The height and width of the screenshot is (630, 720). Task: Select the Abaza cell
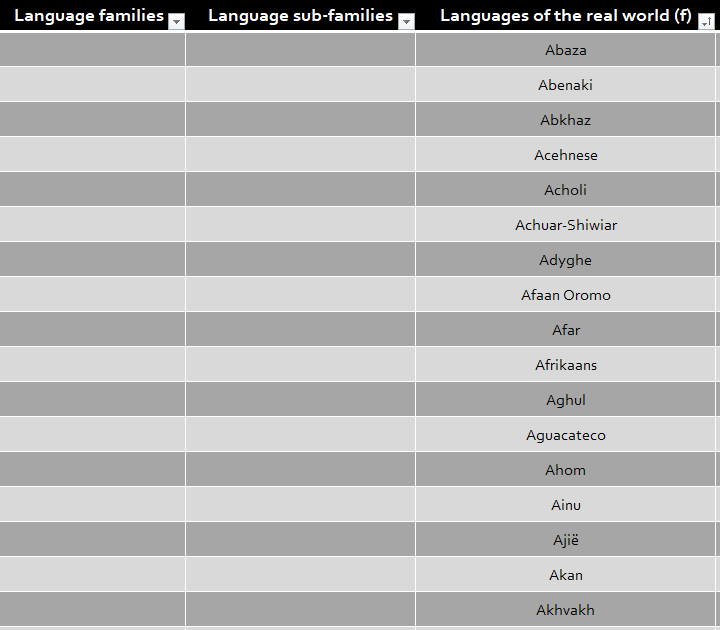pos(565,50)
